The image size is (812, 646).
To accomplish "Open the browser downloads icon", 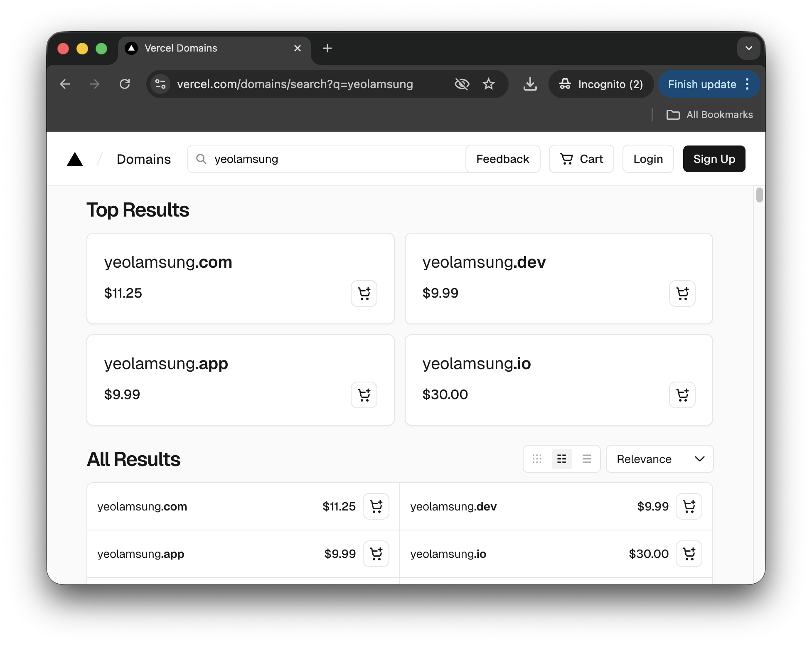I will coord(530,84).
